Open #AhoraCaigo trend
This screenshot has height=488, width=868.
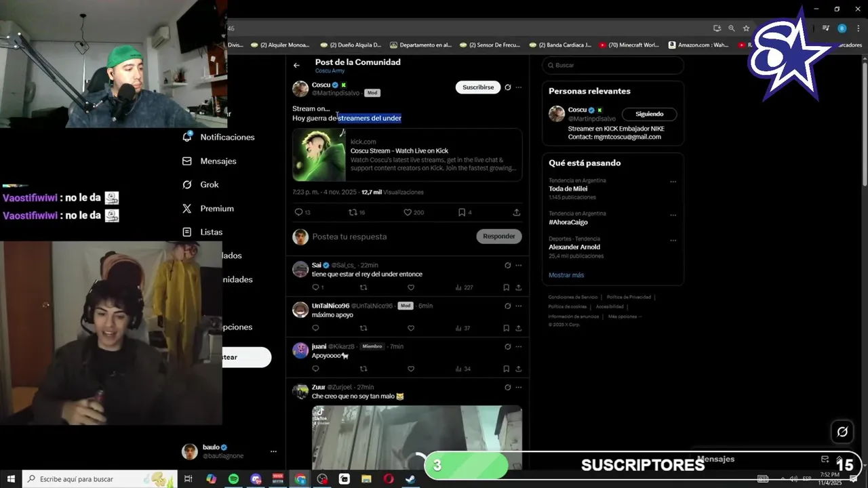coord(568,222)
